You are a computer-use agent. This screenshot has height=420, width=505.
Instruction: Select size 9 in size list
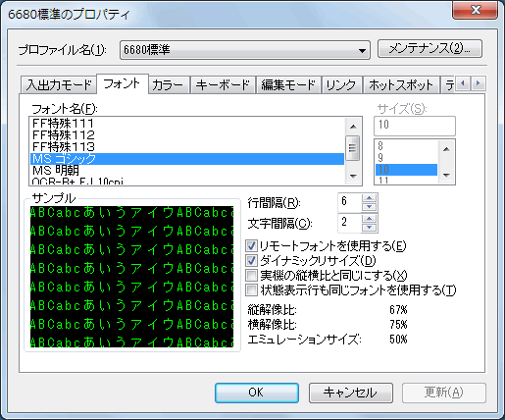406,158
